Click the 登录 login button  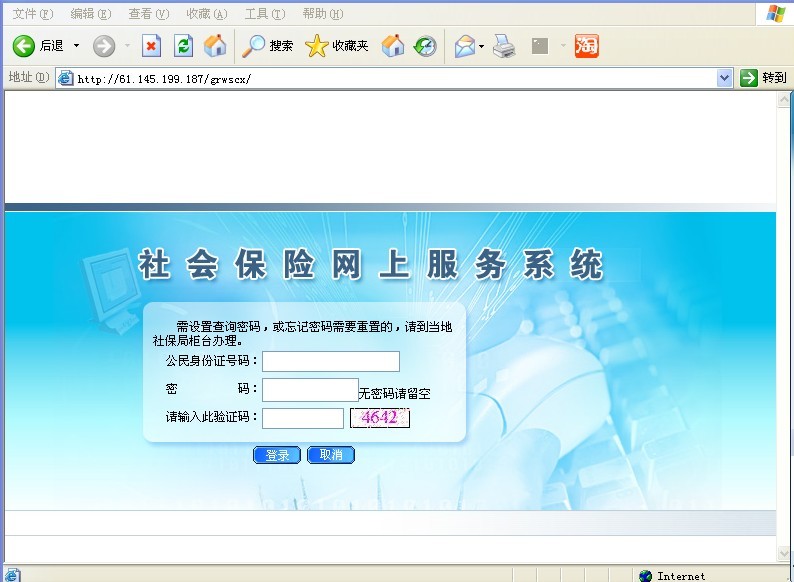point(277,455)
